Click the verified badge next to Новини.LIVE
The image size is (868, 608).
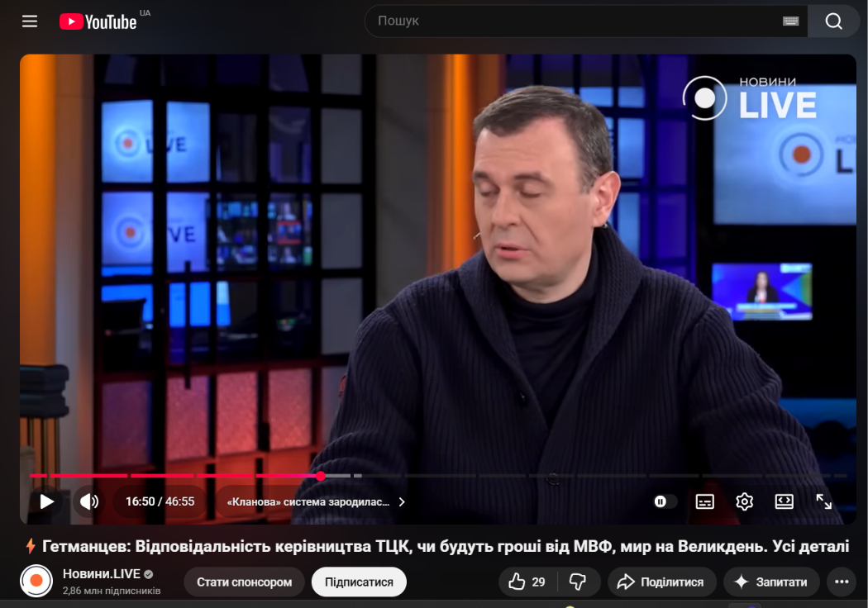pos(148,574)
